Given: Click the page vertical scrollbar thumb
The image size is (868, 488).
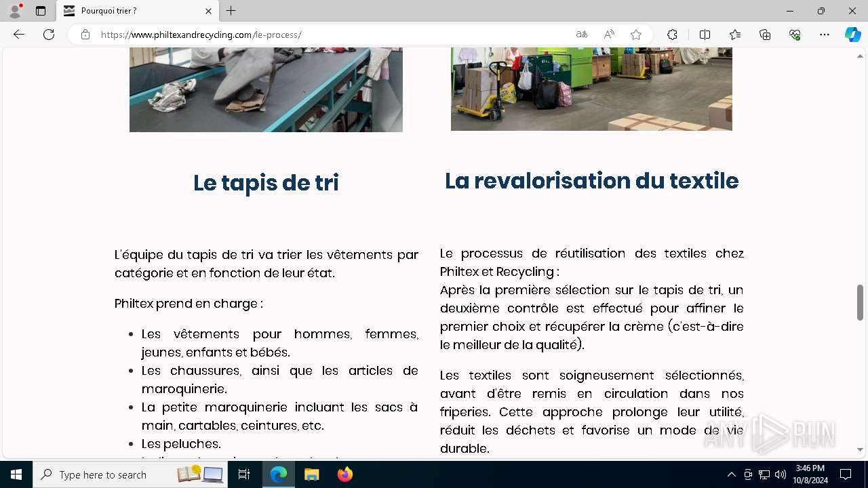Looking at the screenshot, I should click(861, 302).
